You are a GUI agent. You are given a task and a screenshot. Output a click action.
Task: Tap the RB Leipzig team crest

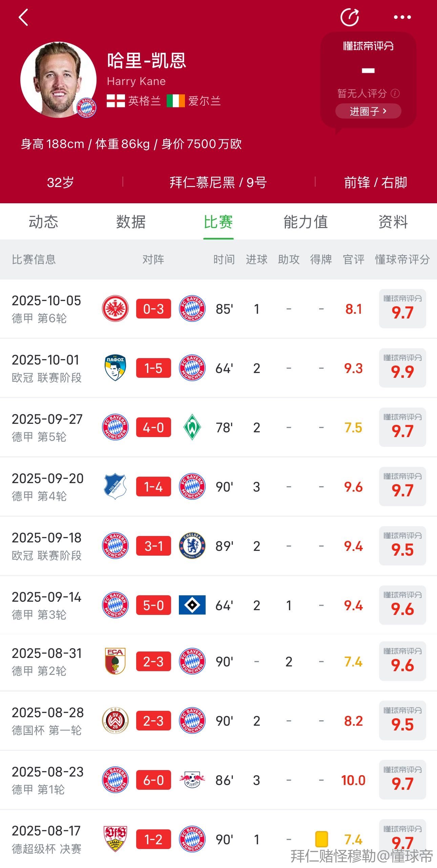click(x=192, y=780)
